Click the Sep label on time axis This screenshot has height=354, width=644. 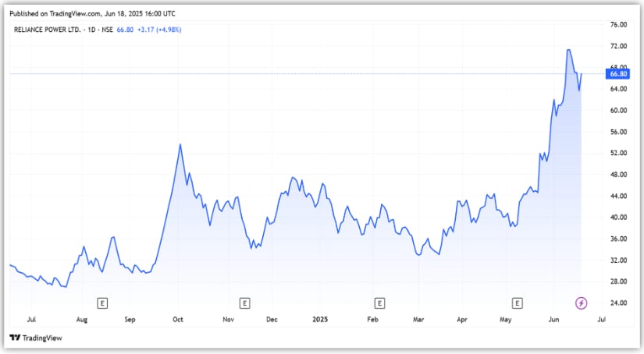[130, 319]
